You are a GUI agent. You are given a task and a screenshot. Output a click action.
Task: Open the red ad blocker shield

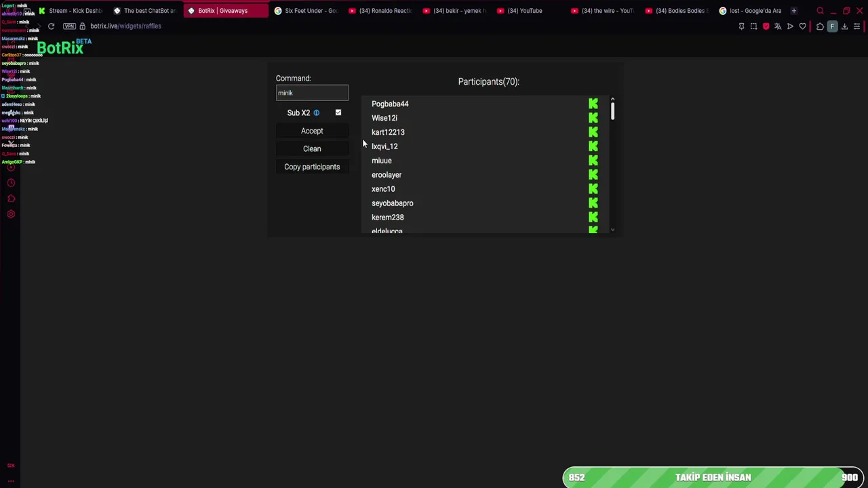[766, 26]
